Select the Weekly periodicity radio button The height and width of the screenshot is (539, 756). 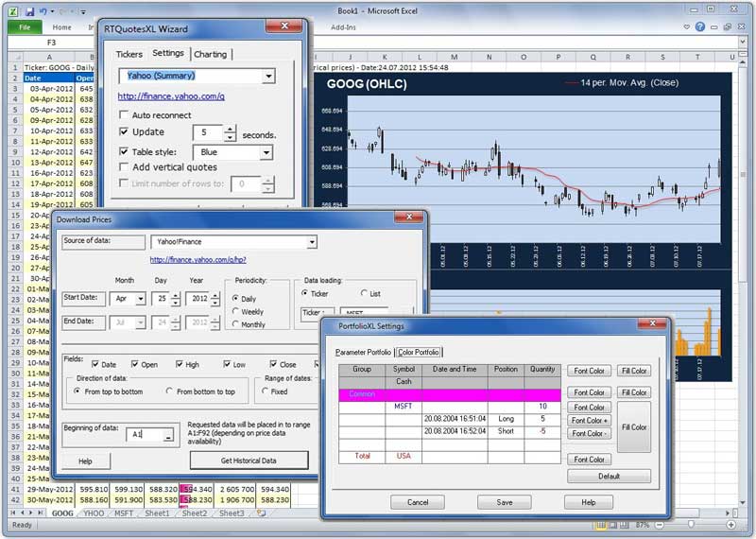tap(235, 312)
